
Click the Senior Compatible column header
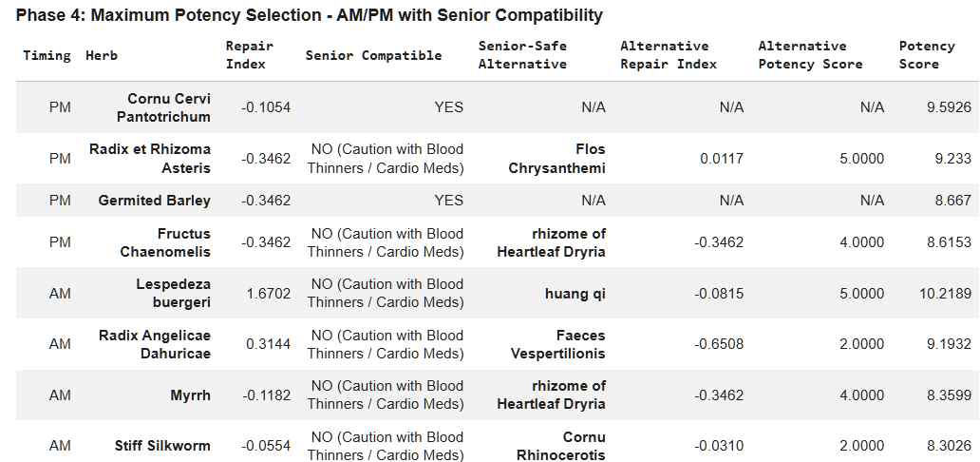373,55
